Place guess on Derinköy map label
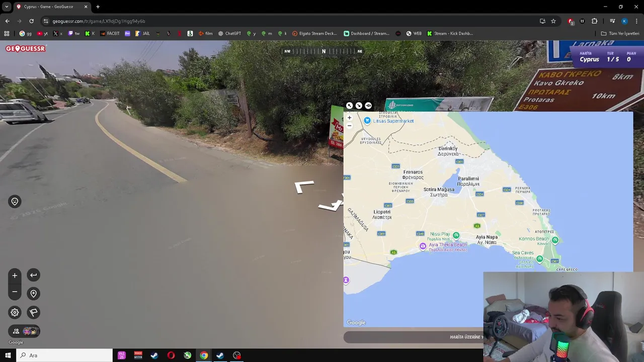 click(448, 151)
